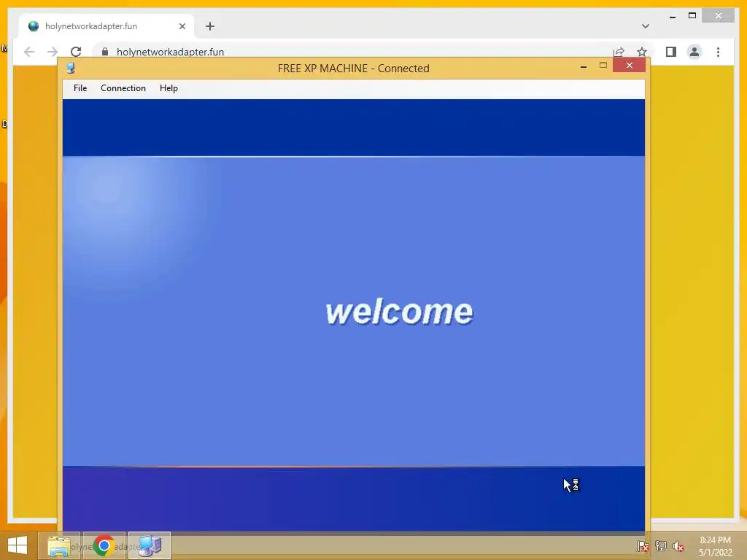Open Chrome three-dot menu
The height and width of the screenshot is (560, 747).
point(718,52)
